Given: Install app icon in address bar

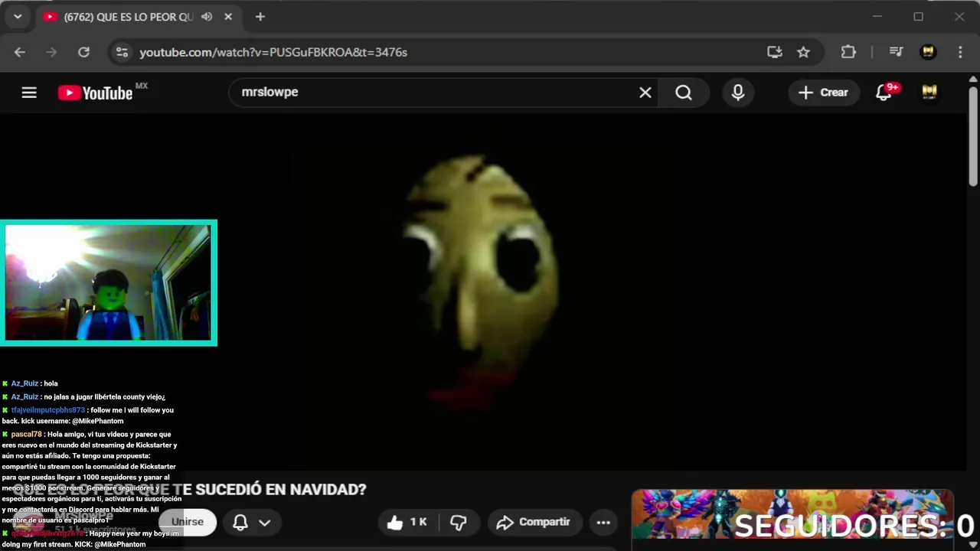Looking at the screenshot, I should coord(775,52).
